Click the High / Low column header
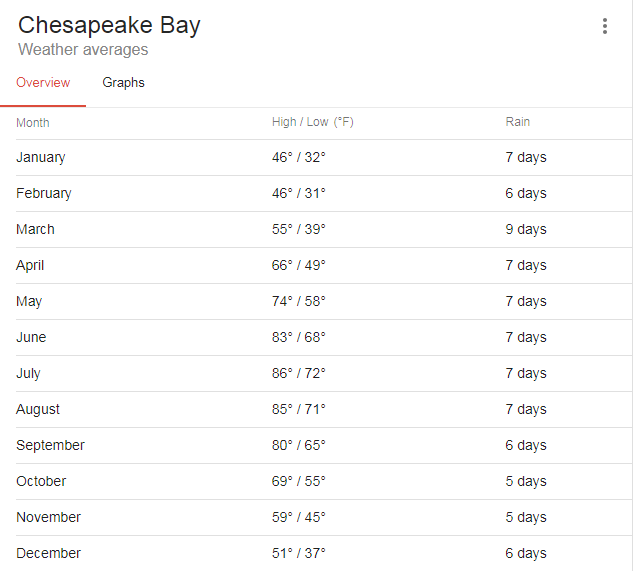This screenshot has width=633, height=571. coord(312,122)
